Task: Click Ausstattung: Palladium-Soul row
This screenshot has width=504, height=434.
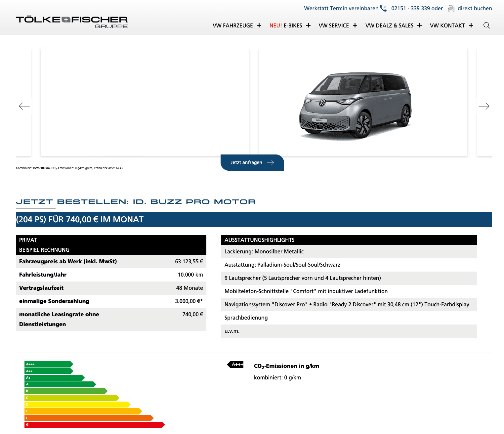Action: [x=349, y=265]
